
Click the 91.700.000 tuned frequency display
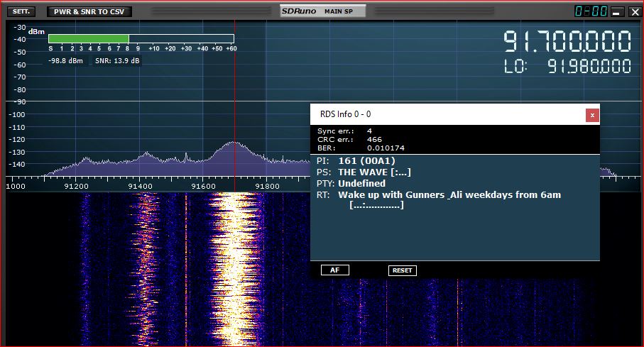pos(567,41)
